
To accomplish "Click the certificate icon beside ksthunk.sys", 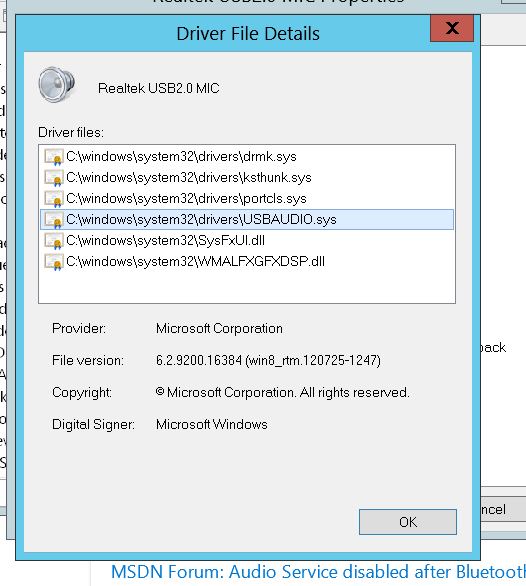I will tap(53, 178).
